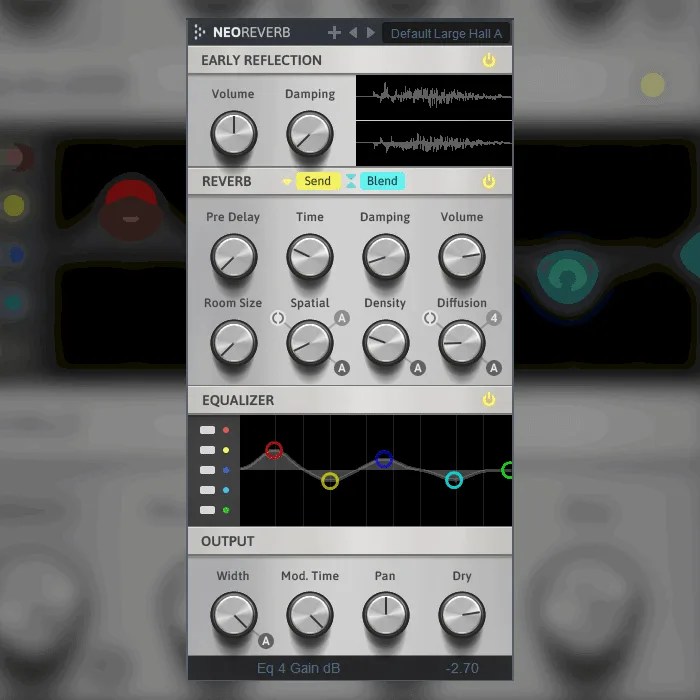Toggle Reverb section power button
Viewport: 700px width, 700px height.
pyautogui.click(x=489, y=181)
